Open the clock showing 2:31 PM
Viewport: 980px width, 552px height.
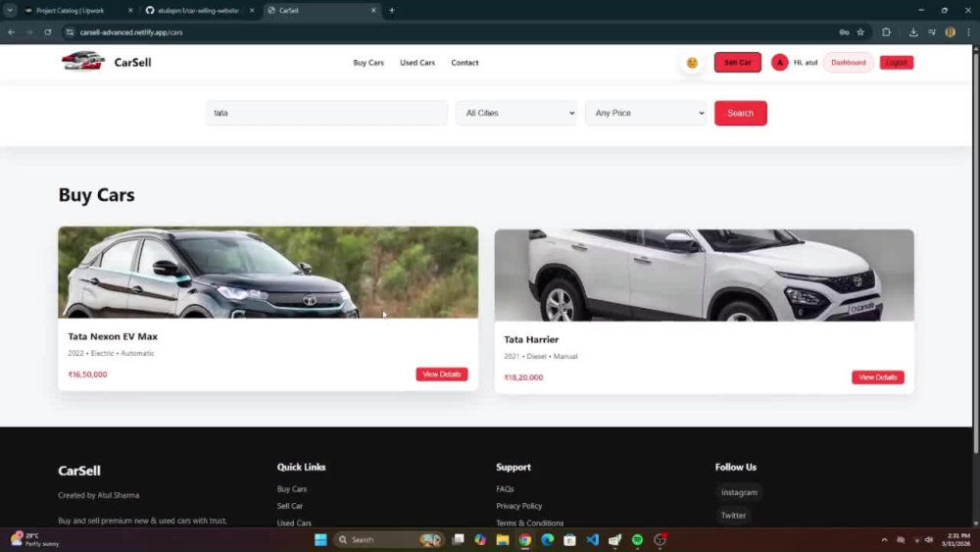coord(957,539)
